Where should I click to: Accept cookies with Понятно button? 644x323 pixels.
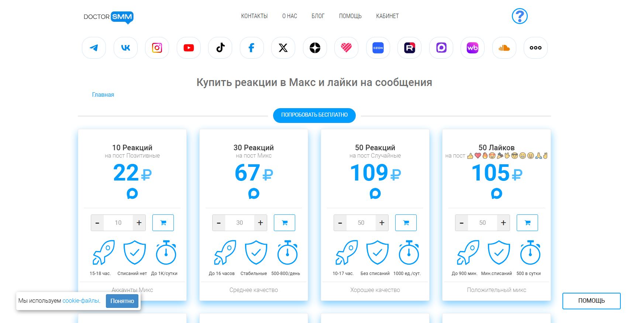(122, 301)
